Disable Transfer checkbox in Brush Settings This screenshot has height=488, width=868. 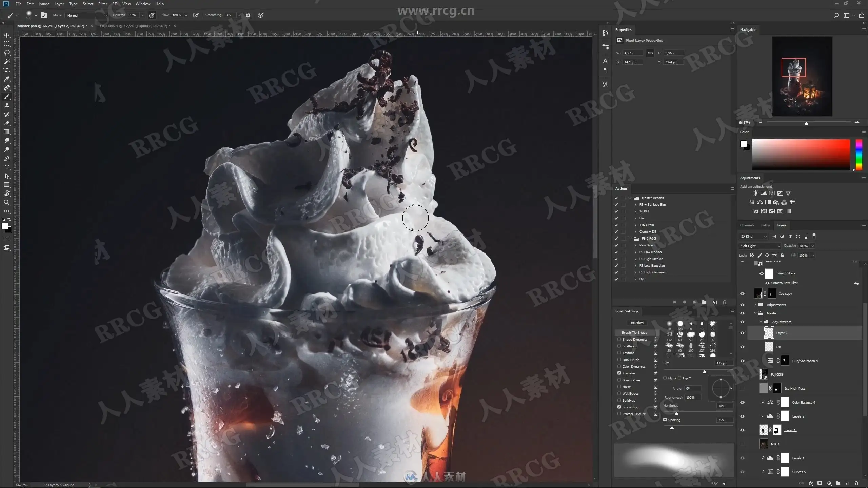point(619,373)
